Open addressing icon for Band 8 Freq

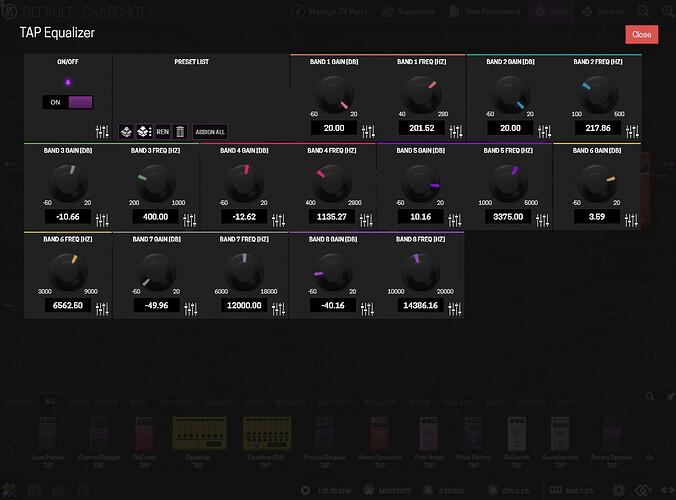pos(454,309)
